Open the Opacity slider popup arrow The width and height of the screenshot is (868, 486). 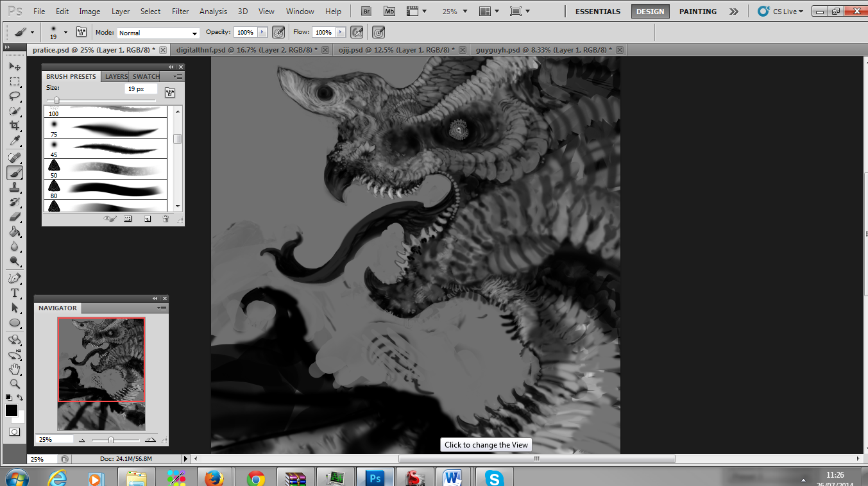point(262,32)
